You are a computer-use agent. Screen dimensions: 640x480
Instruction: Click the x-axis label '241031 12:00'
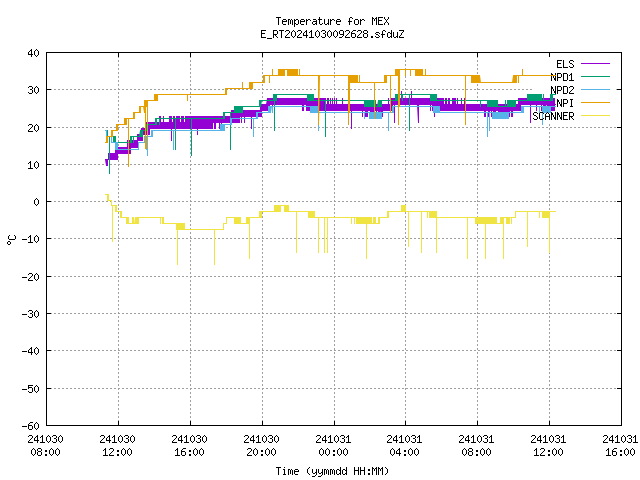[x=548, y=446]
